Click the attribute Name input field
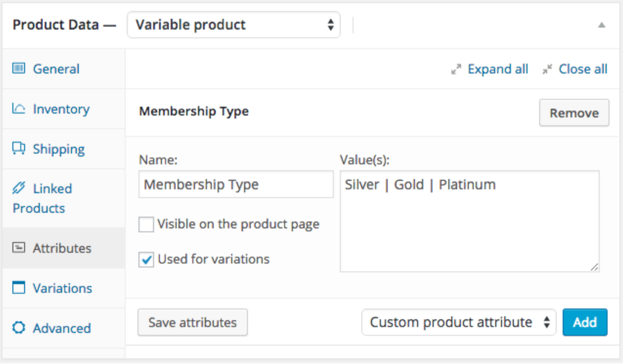623x364 pixels. click(x=236, y=184)
